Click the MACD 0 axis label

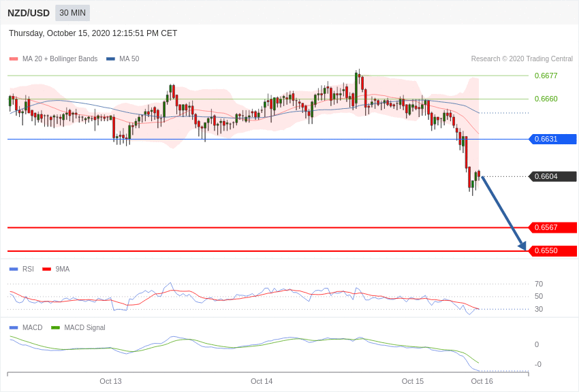tap(537, 344)
